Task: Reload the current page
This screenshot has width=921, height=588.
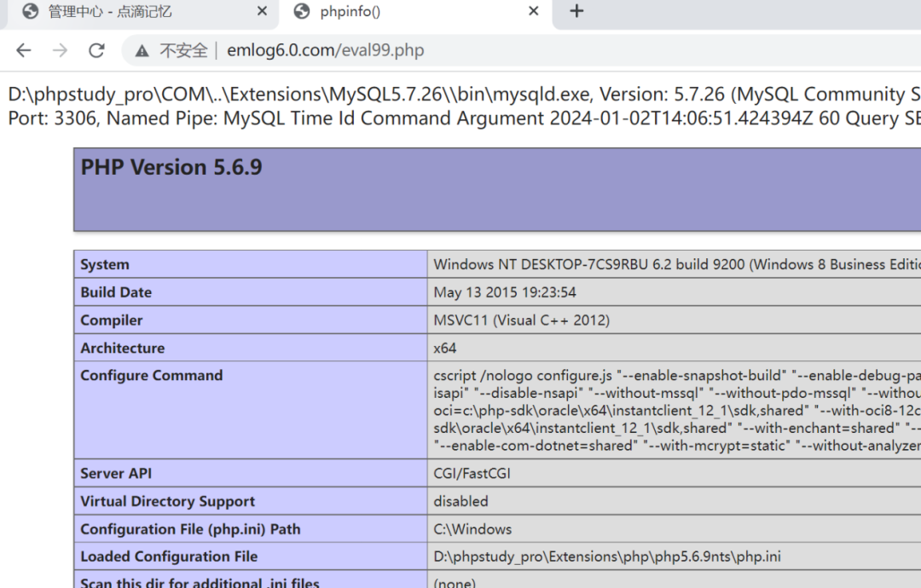Action: pyautogui.click(x=96, y=50)
